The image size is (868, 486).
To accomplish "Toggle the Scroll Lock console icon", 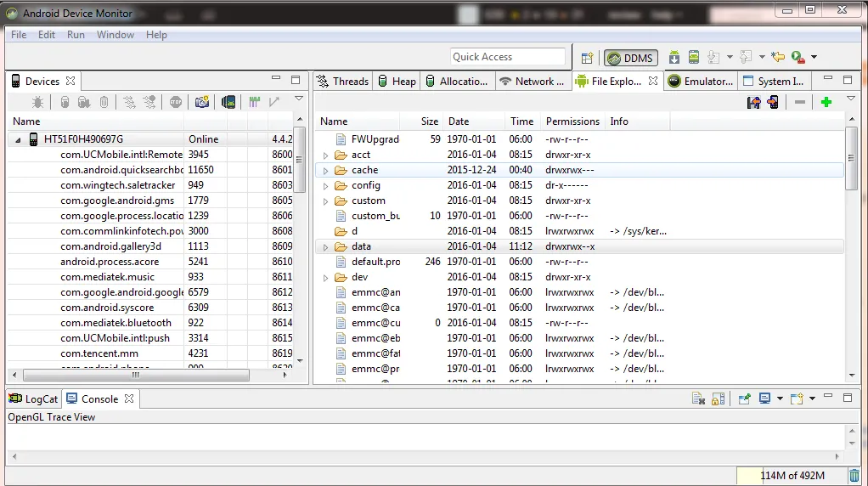I will 718,398.
